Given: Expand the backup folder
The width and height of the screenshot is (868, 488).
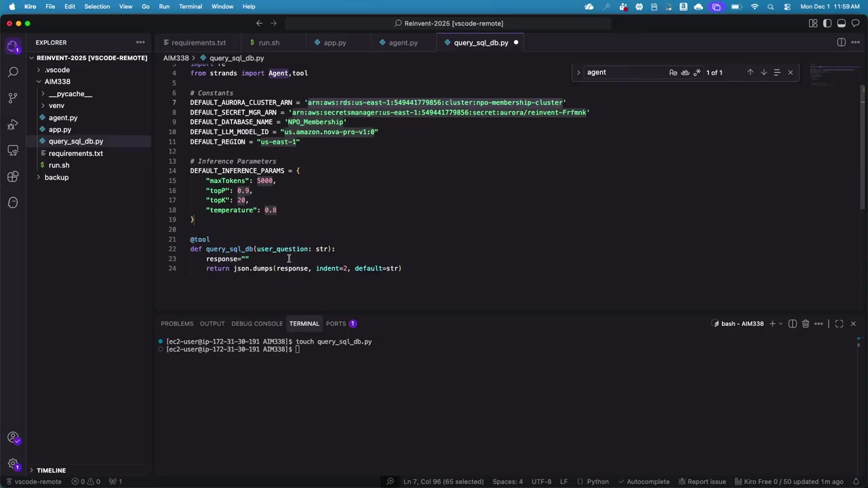Looking at the screenshot, I should click(56, 177).
